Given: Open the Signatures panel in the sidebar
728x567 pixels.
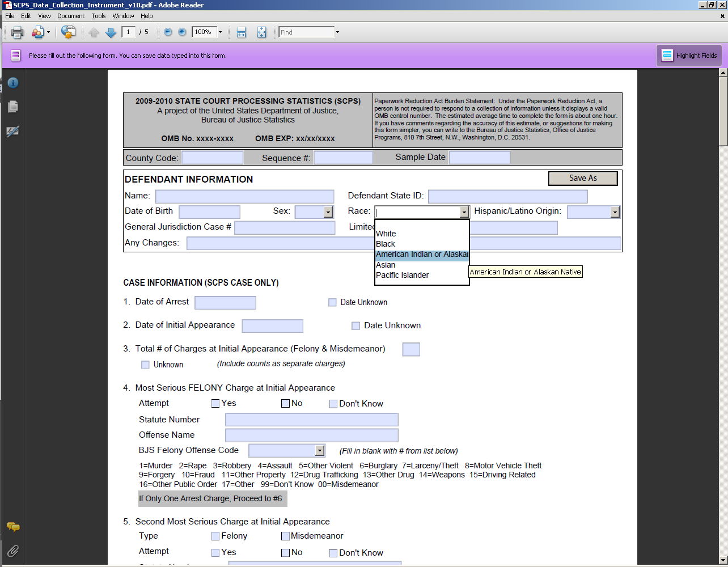Looking at the screenshot, I should [x=13, y=132].
